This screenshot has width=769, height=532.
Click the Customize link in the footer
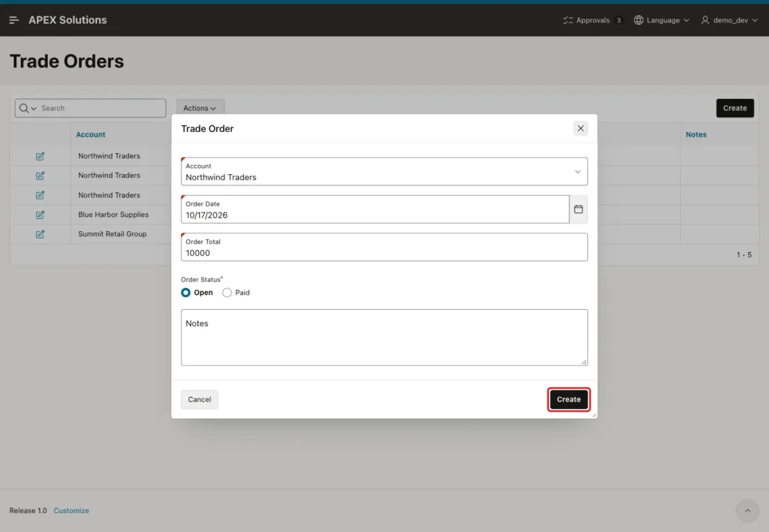71,510
